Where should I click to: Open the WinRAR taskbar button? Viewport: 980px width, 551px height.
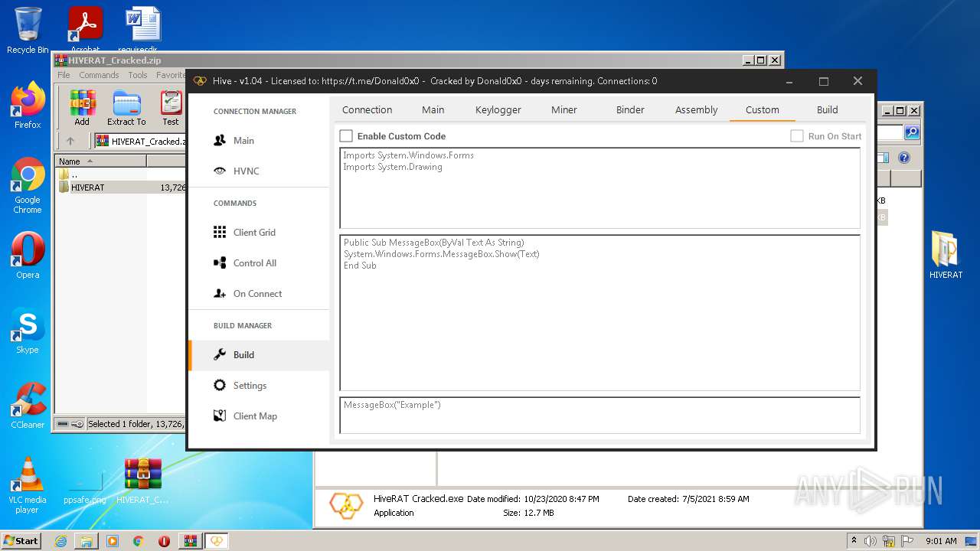click(191, 541)
